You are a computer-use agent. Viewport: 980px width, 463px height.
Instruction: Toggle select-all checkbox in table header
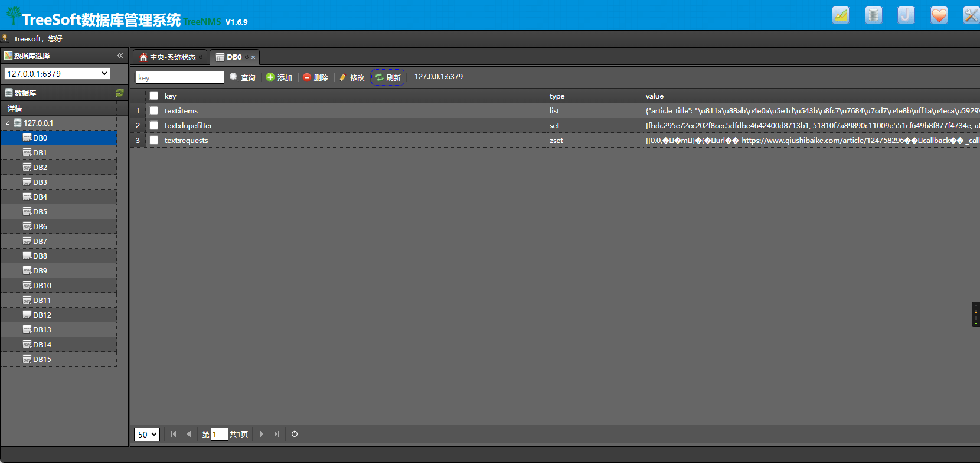point(153,96)
